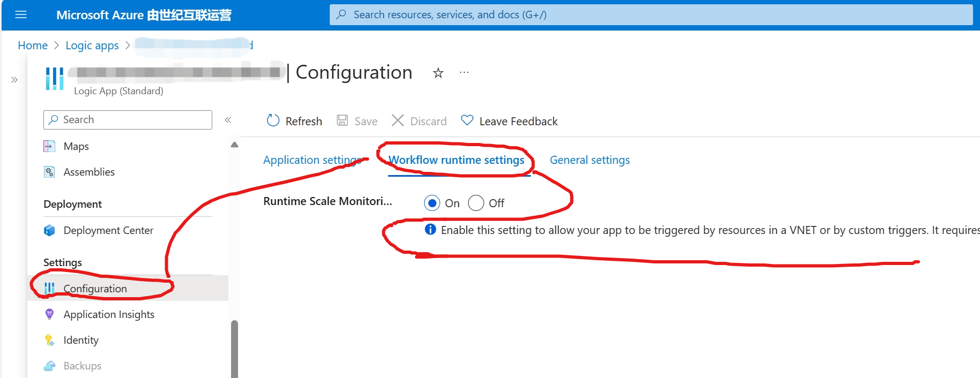Open the more options ellipsis

coord(464,72)
